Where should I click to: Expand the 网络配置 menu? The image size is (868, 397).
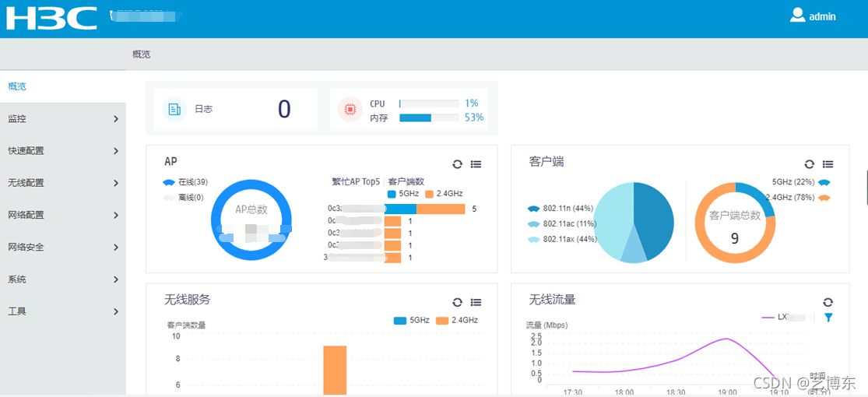(x=62, y=215)
